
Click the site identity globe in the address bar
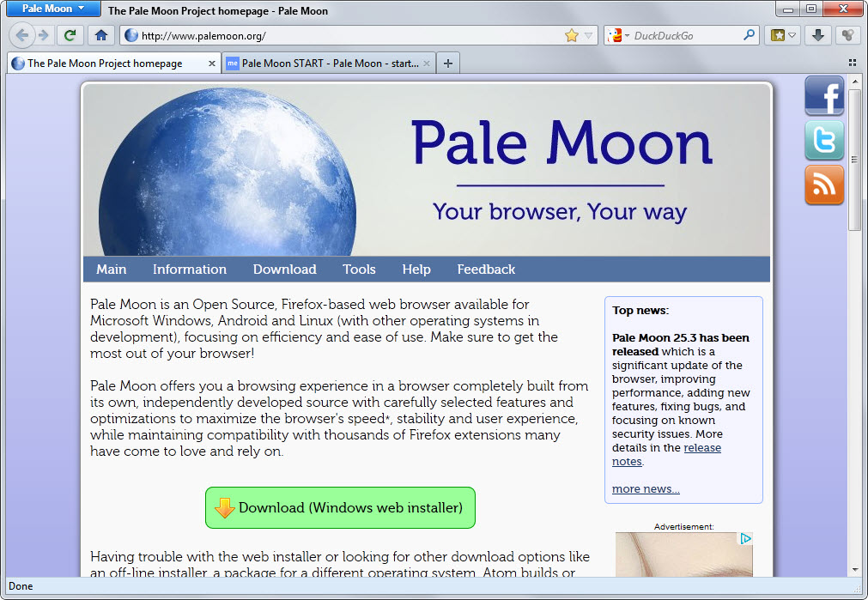tap(131, 35)
